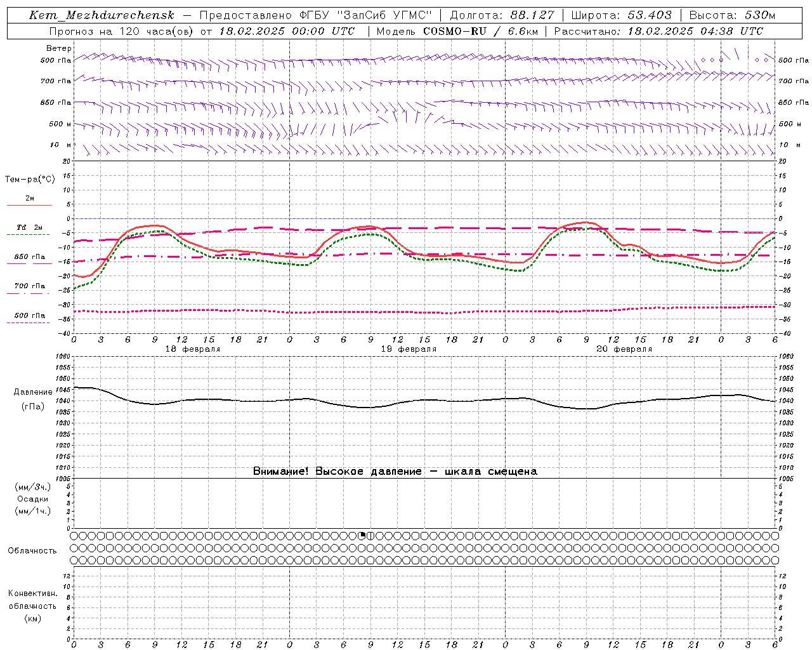Screen dimensions: 812x650
Task: Click the 'Рассчитано: 18.02.2025 04:38 UTC' timestamp
Action: click(658, 31)
